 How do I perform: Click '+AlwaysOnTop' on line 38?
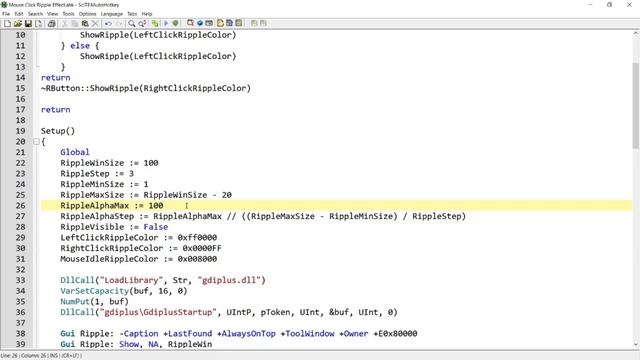click(246, 333)
